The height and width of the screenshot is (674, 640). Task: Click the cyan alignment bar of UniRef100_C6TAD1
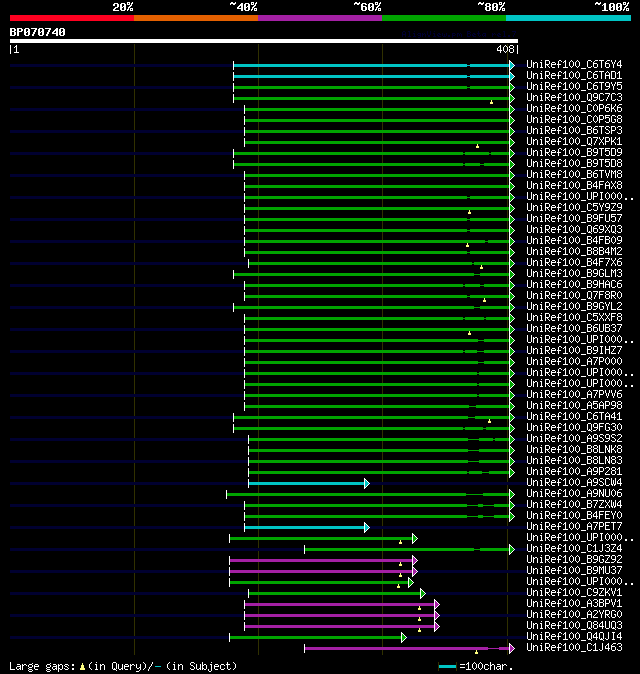pos(371,77)
